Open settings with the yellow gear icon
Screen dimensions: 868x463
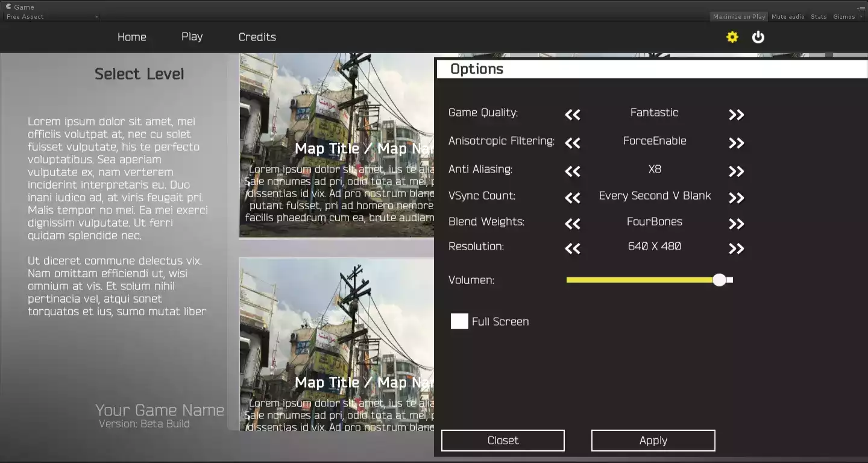732,37
